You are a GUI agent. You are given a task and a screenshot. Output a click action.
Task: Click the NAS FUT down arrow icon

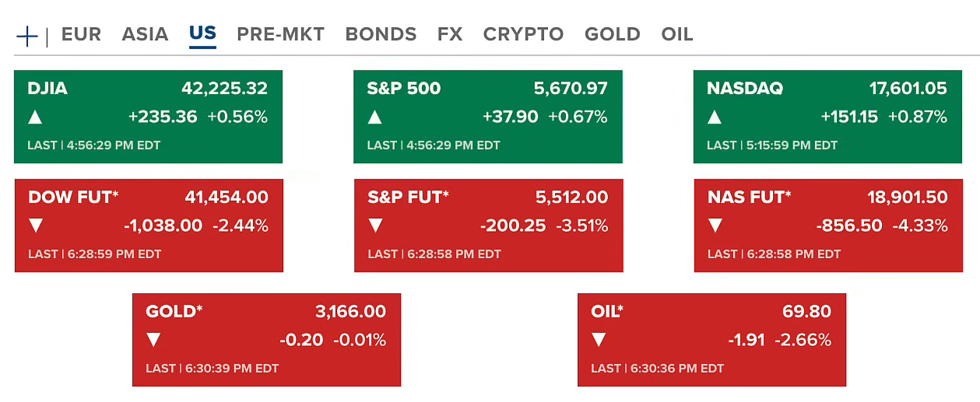coord(715,226)
